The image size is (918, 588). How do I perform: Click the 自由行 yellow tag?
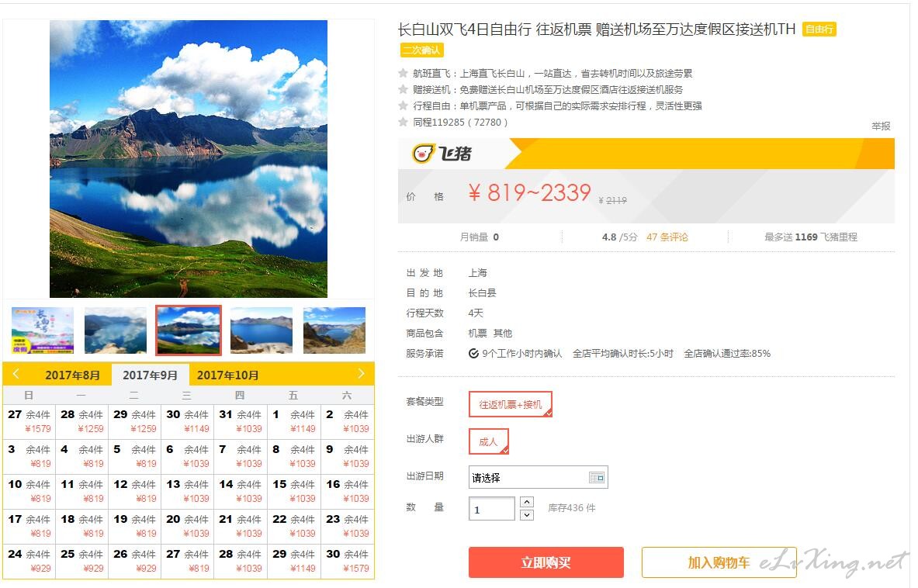pos(819,29)
